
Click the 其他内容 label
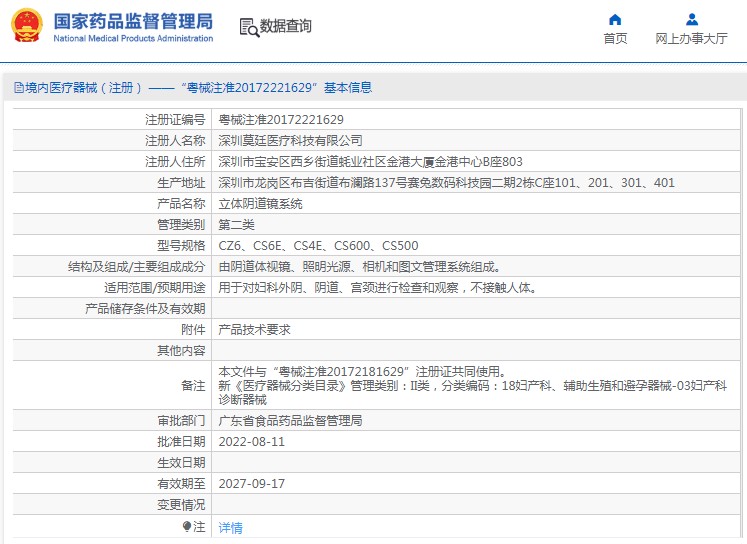coord(181,350)
